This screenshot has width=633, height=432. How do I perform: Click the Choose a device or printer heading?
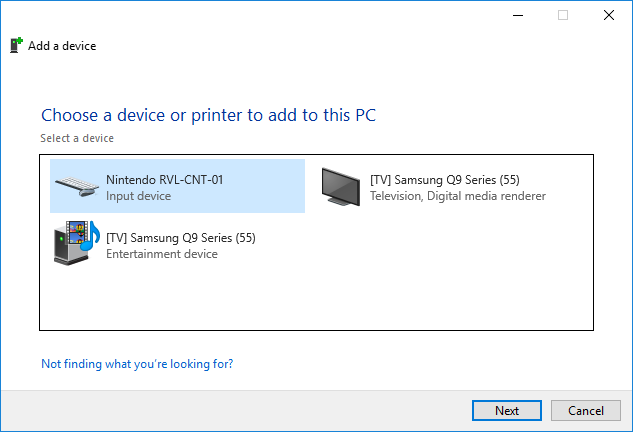(x=208, y=115)
